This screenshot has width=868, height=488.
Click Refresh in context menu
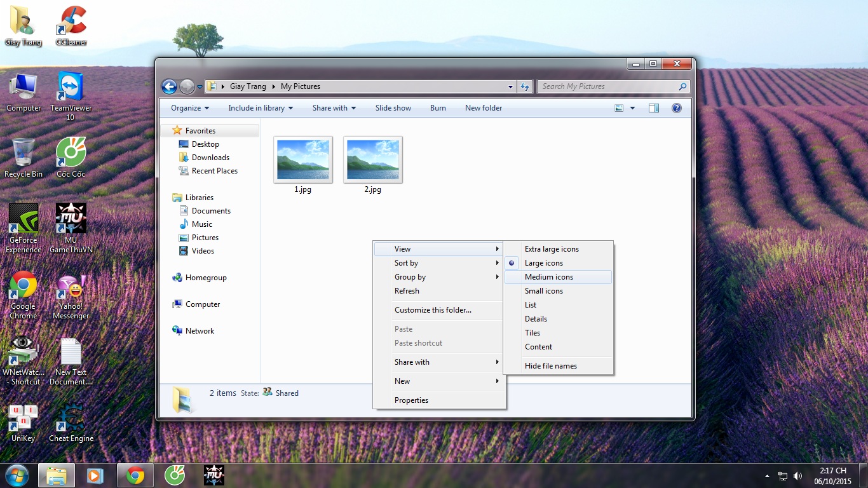(x=439, y=291)
